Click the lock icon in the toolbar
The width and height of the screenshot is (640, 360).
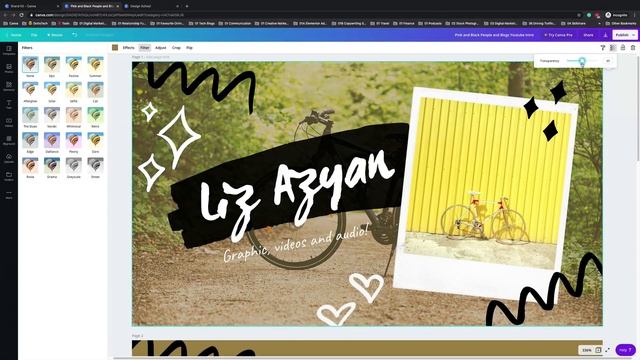(623, 48)
